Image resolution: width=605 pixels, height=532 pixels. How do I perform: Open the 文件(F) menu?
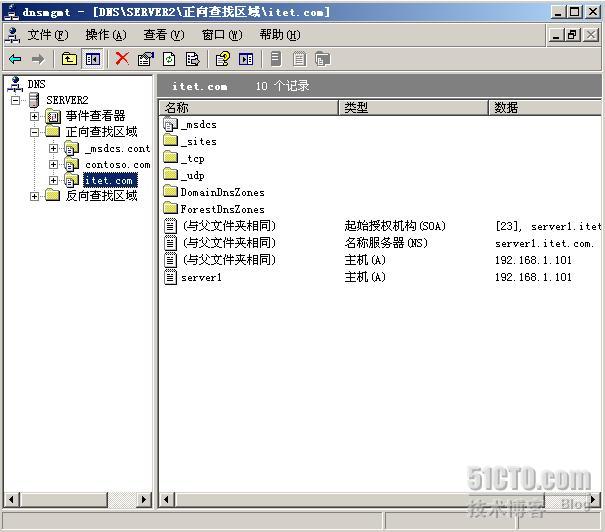47,35
